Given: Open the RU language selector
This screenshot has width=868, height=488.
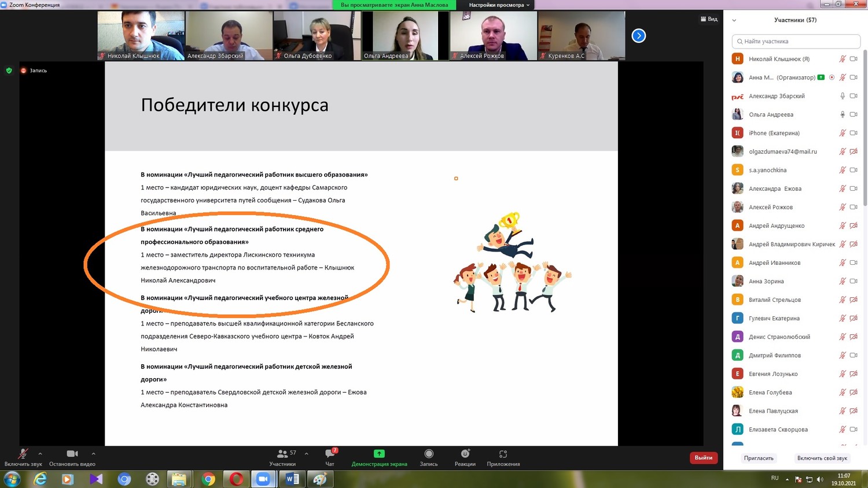Looking at the screenshot, I should 775,478.
